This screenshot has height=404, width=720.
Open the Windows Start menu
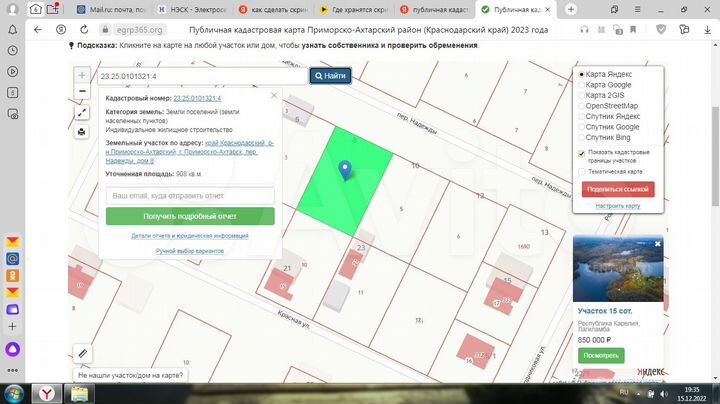pyautogui.click(x=13, y=392)
